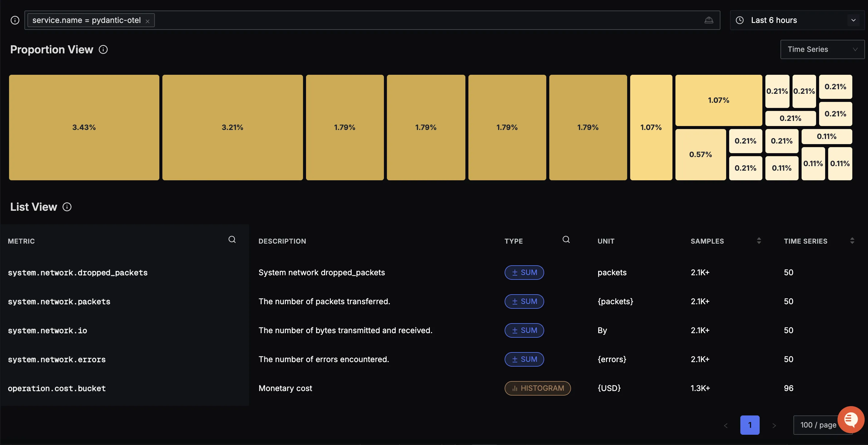Click the SUM badge for system.network.io
The height and width of the screenshot is (445, 868).
click(524, 330)
